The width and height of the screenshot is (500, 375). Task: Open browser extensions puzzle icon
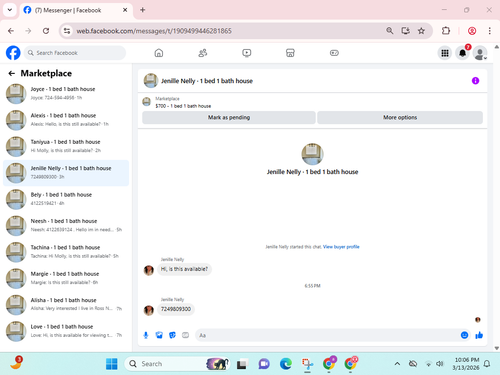point(446,31)
